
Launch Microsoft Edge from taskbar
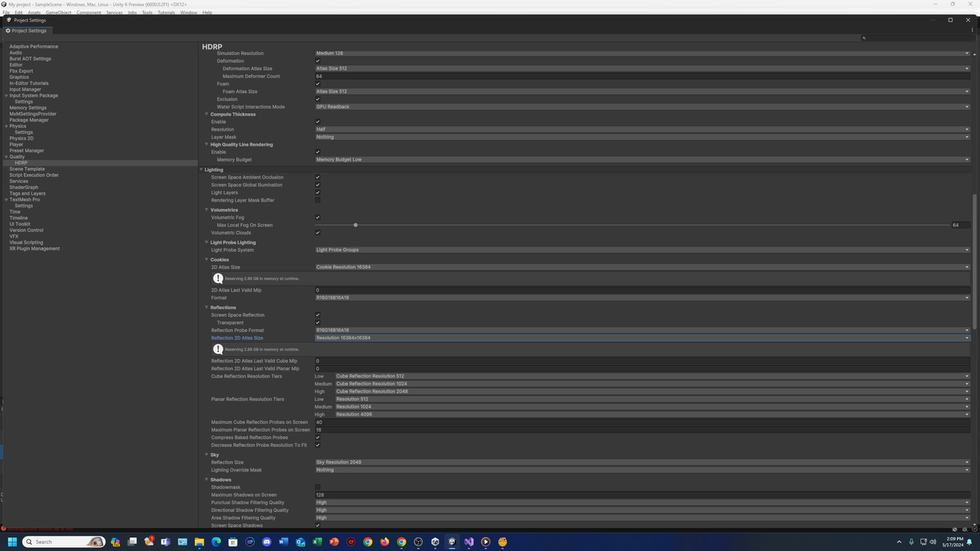[x=216, y=542]
